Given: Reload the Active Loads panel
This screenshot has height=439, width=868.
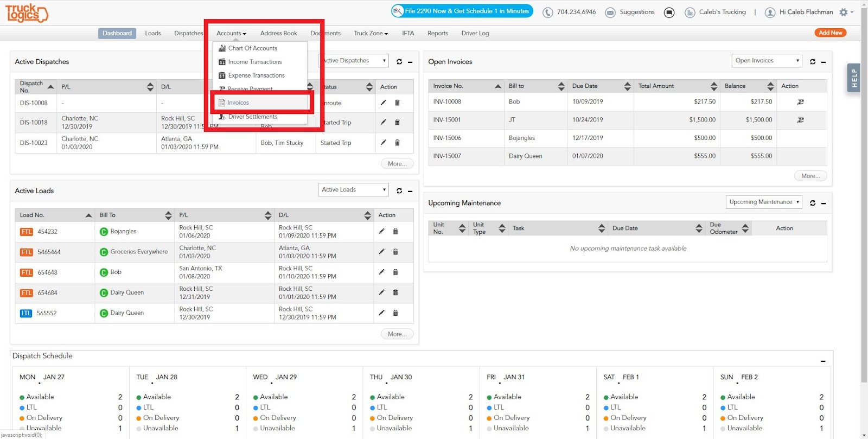Looking at the screenshot, I should [399, 191].
